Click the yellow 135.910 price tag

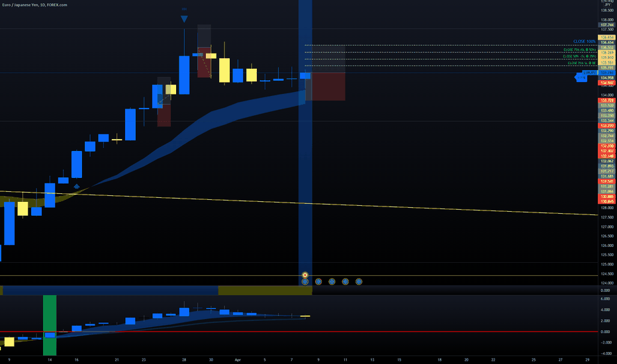click(607, 58)
